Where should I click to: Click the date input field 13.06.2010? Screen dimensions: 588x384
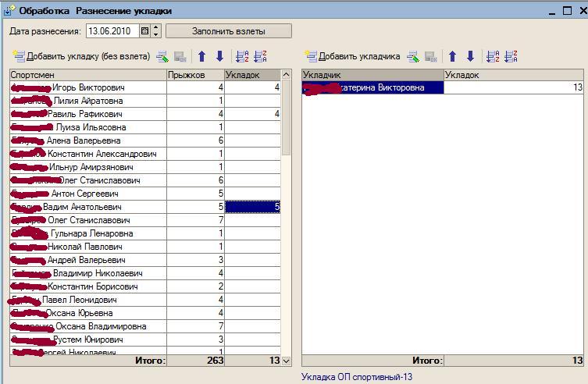[x=112, y=31]
